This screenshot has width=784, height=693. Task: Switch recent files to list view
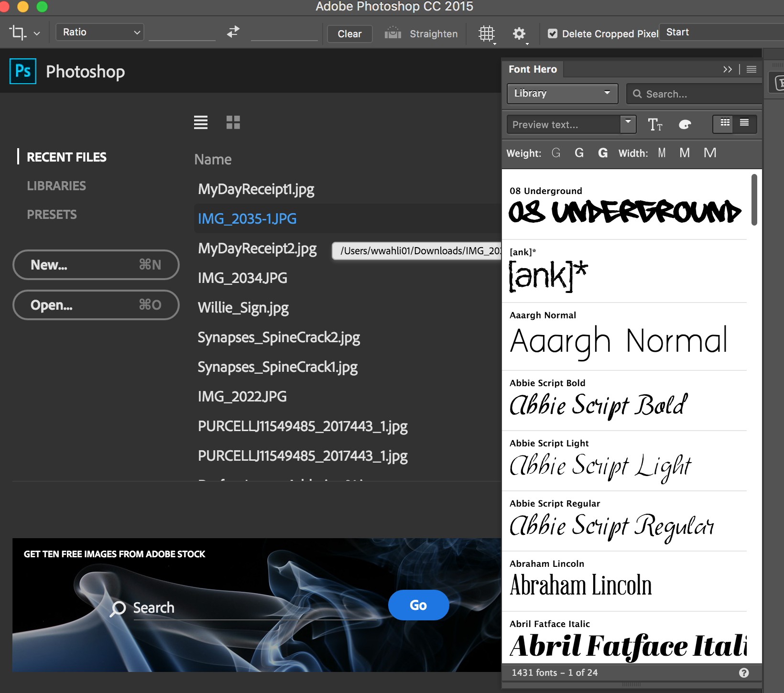pyautogui.click(x=201, y=122)
